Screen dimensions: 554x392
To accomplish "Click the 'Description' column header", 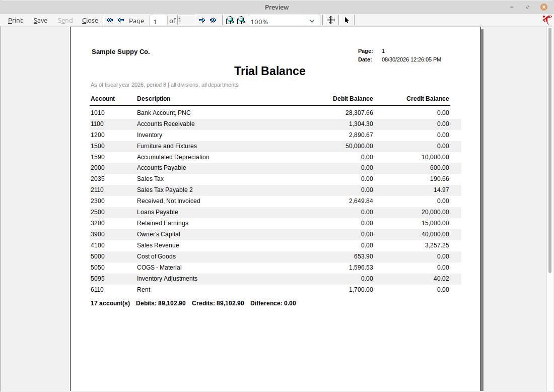I will [x=154, y=99].
